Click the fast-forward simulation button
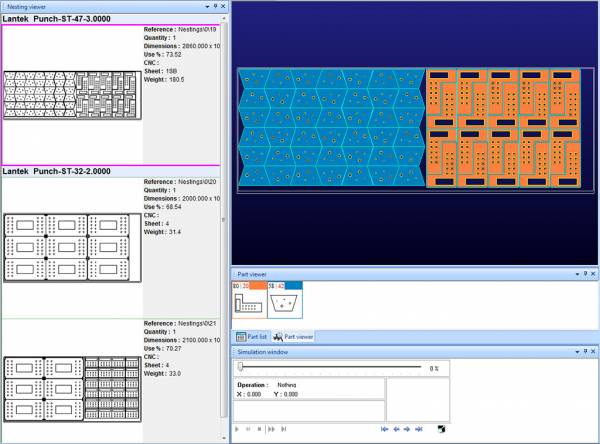This screenshot has height=444, width=600. [271, 429]
